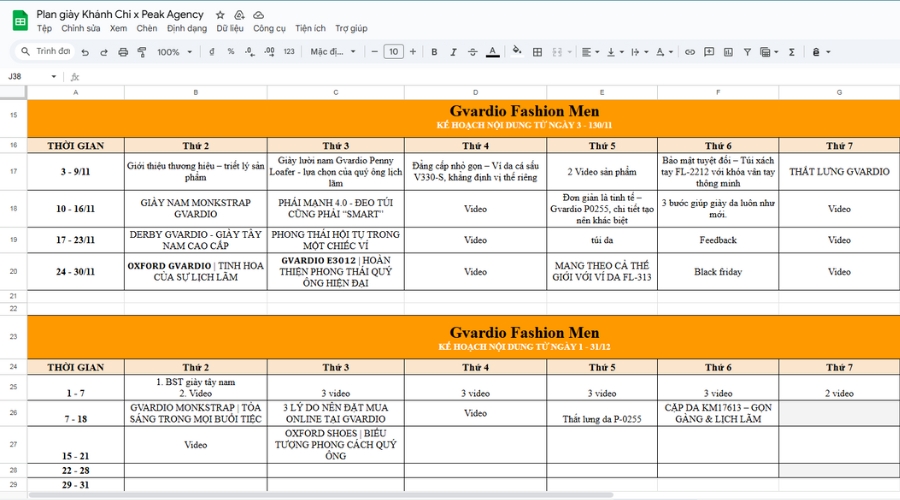Click the Undo arrow icon
This screenshot has width=900, height=500.
point(86,52)
